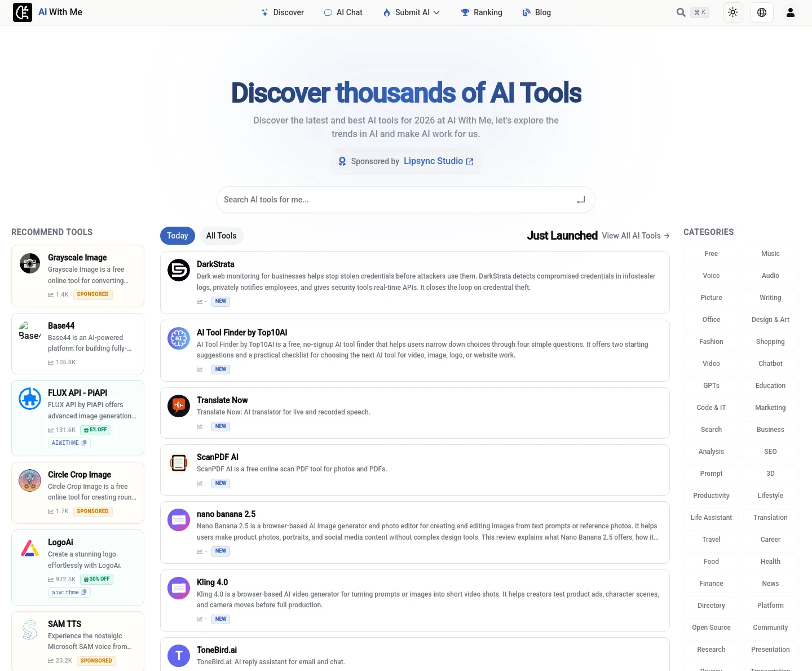The width and height of the screenshot is (812, 671).
Task: Click the Kling 4.0 logo icon
Action: [x=179, y=588]
